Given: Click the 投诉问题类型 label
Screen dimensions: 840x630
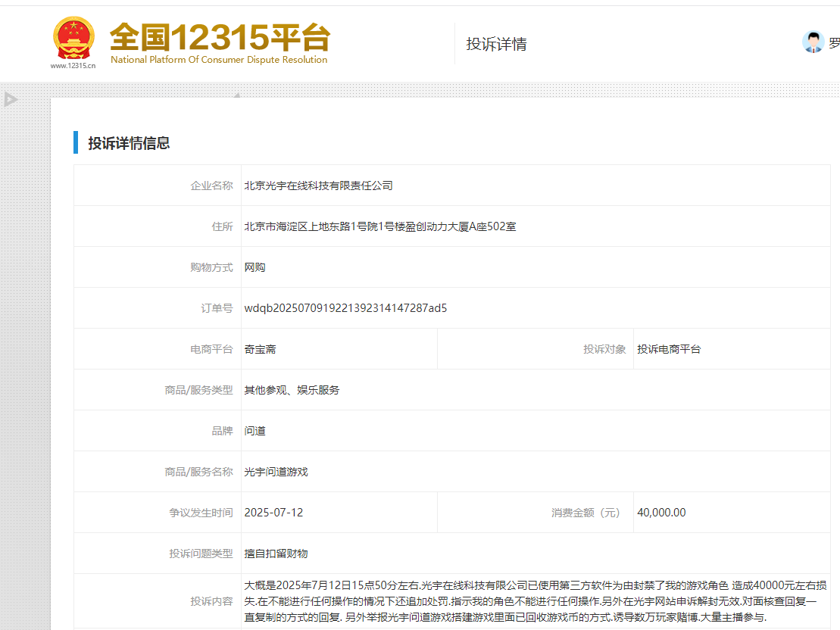Looking at the screenshot, I should tap(201, 554).
